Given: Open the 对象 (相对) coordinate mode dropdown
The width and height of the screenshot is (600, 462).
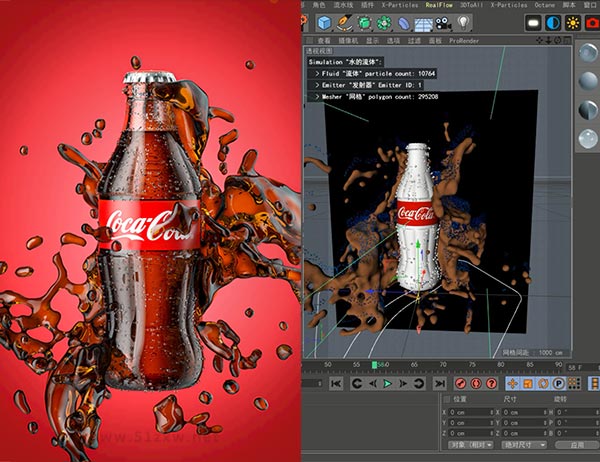Looking at the screenshot, I should 471,445.
